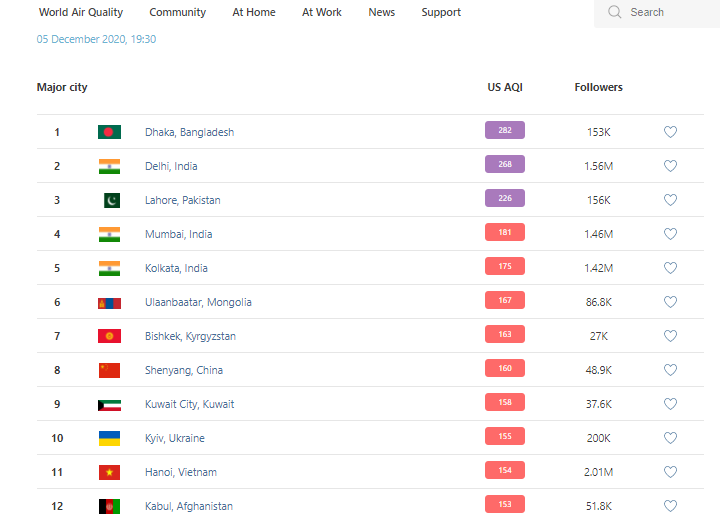Select the Support menu item
Viewport: 720px width, 522px height.
441,12
